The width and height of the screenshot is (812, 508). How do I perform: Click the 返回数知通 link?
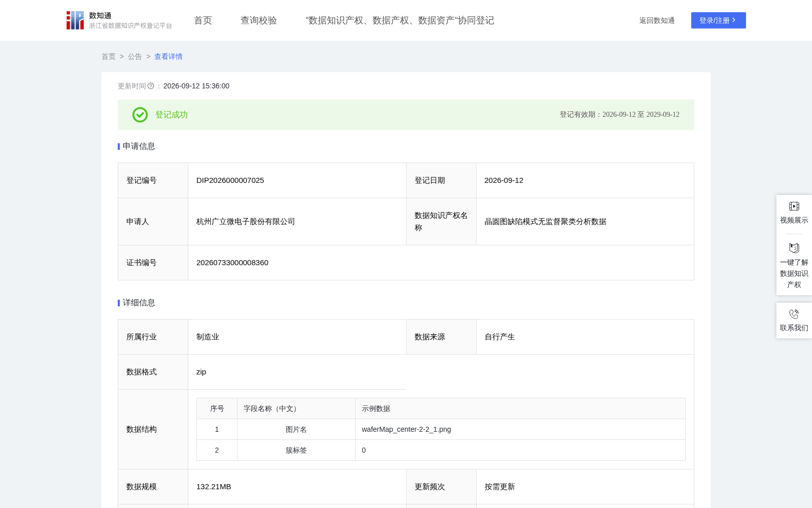[657, 20]
